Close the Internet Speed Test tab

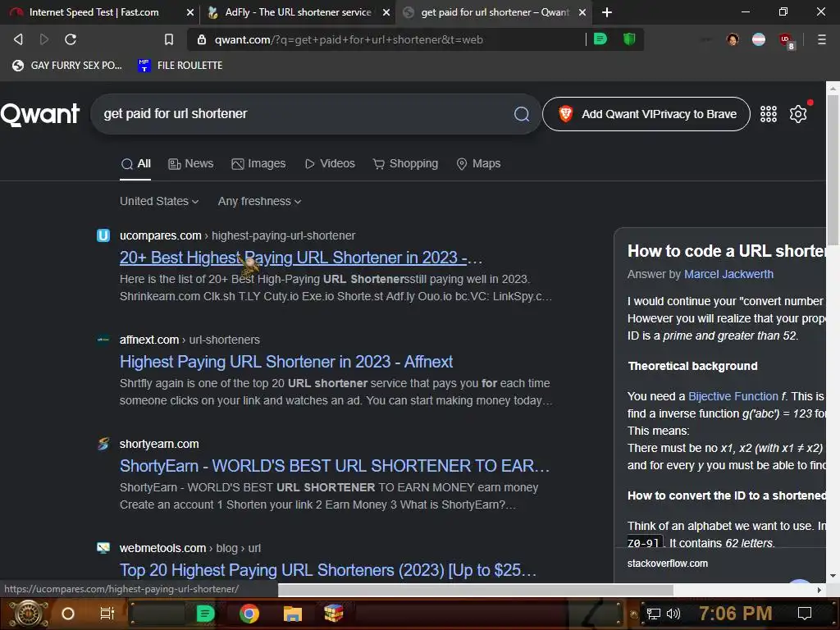pyautogui.click(x=189, y=12)
